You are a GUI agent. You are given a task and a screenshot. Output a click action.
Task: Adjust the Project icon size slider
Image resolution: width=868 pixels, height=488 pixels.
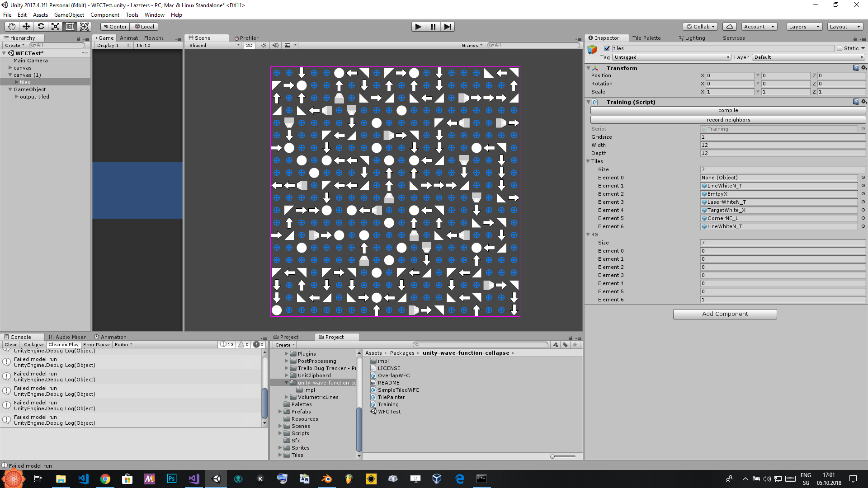tap(552, 456)
